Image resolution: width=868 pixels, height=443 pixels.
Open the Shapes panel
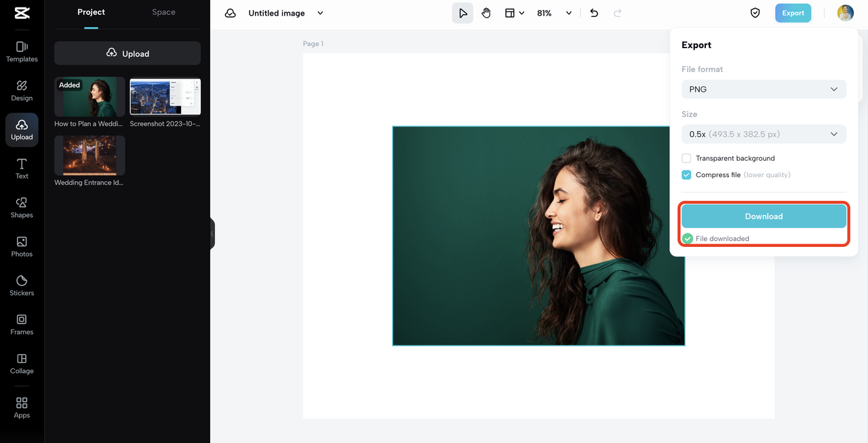[22, 208]
